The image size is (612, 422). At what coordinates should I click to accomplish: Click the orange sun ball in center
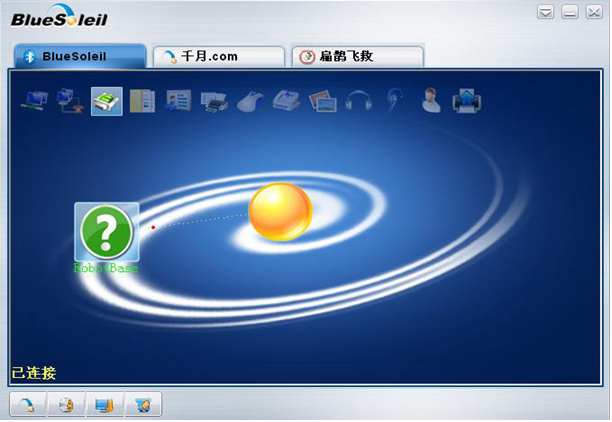tap(280, 212)
